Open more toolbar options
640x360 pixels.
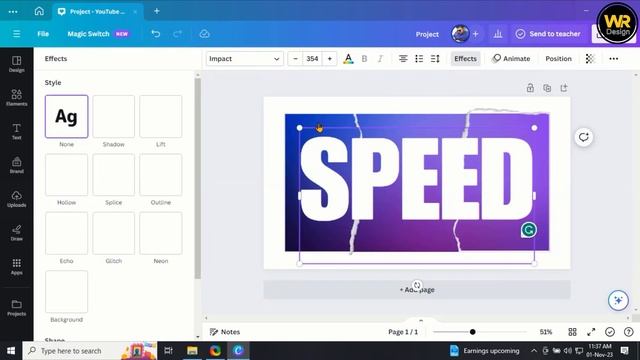click(613, 59)
